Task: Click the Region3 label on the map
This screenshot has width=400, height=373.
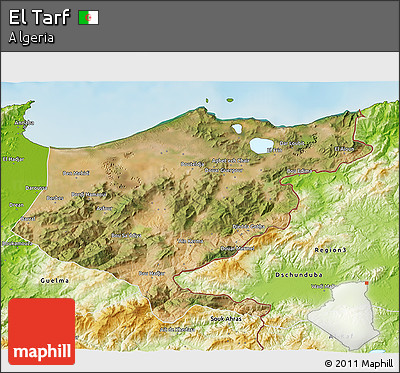Action: click(x=330, y=250)
